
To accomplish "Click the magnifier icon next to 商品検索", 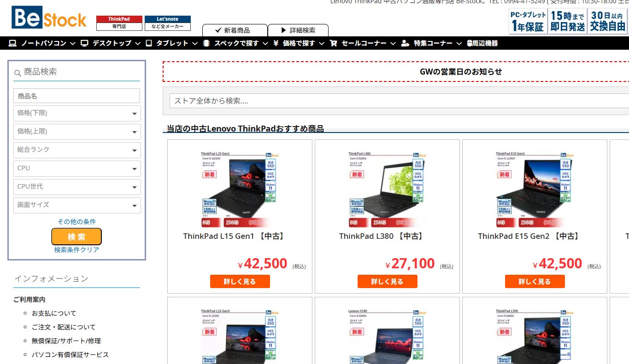I will pyautogui.click(x=18, y=73).
